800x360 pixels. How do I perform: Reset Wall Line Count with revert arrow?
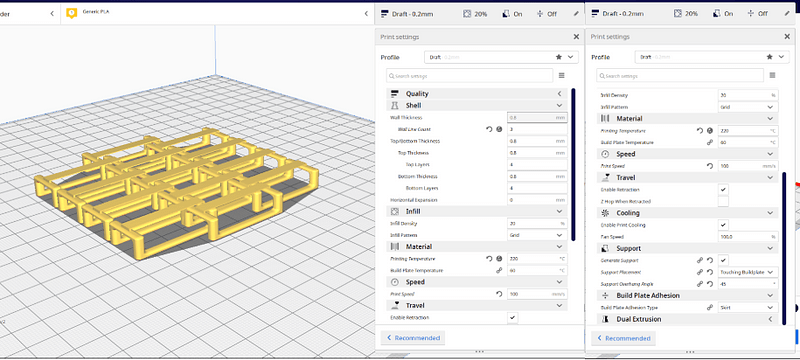click(x=489, y=130)
